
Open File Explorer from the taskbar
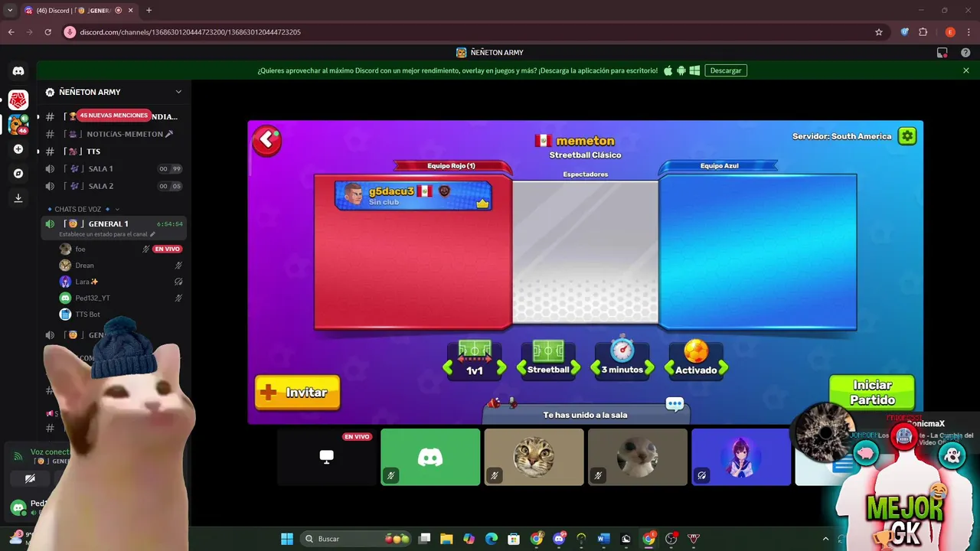coord(446,539)
